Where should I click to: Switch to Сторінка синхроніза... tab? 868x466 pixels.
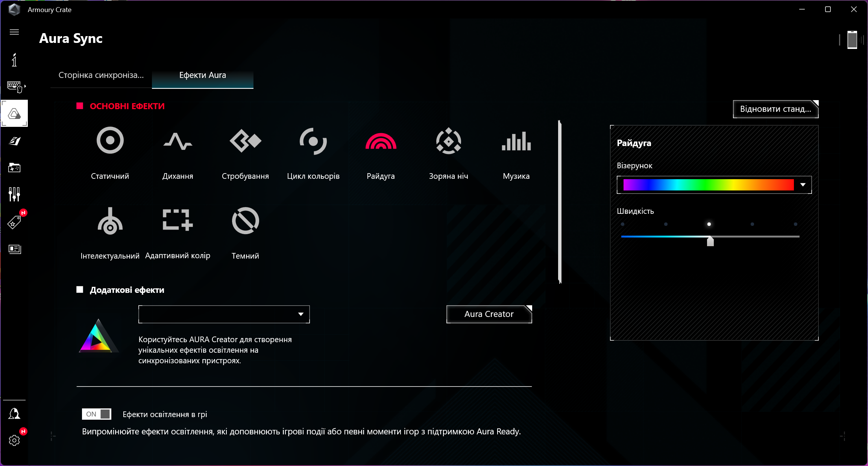coord(101,75)
